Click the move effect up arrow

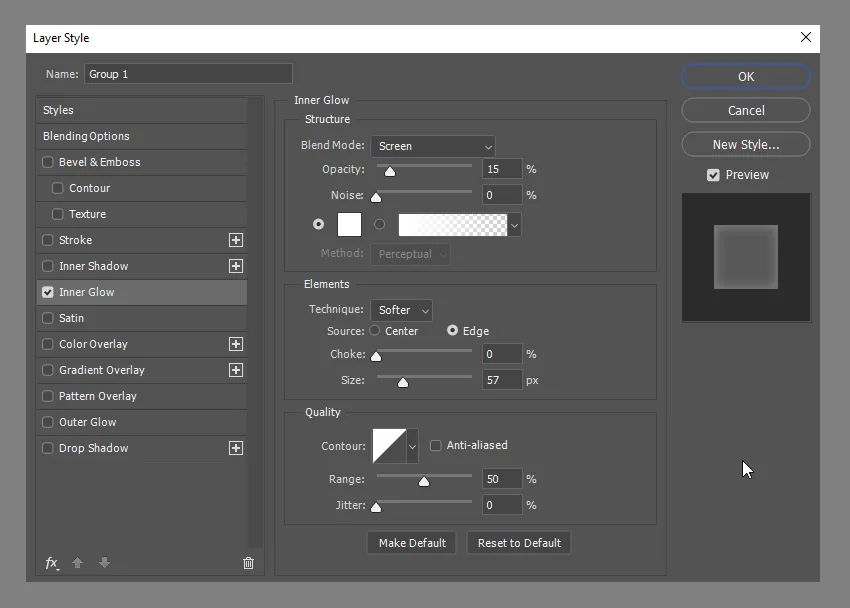coord(77,563)
